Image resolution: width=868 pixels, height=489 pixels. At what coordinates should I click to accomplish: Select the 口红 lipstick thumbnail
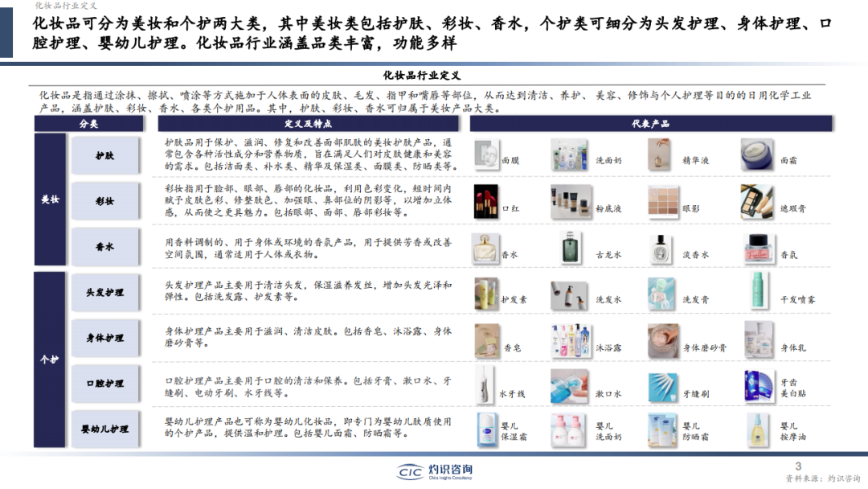pyautogui.click(x=488, y=199)
